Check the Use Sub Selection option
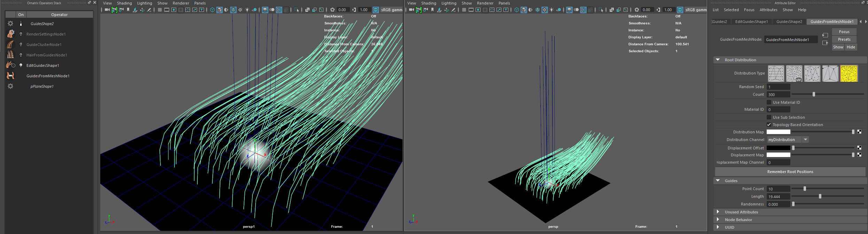The image size is (868, 234). pos(769,117)
